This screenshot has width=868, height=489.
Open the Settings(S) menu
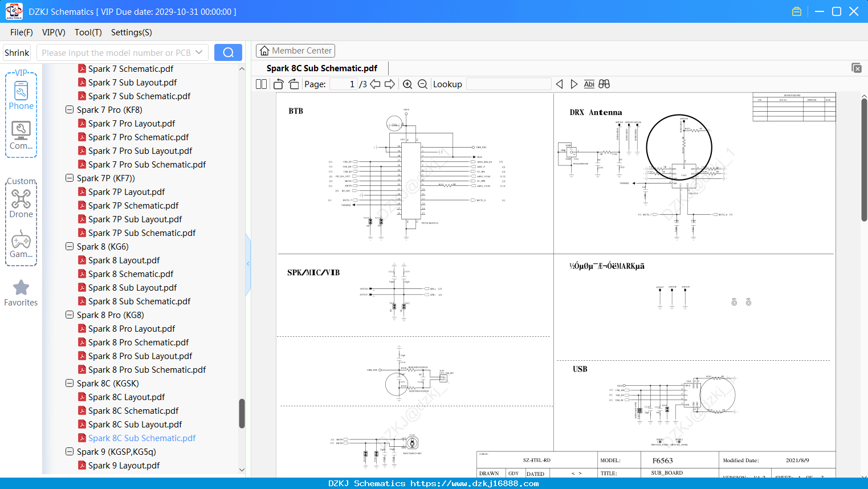click(x=132, y=32)
